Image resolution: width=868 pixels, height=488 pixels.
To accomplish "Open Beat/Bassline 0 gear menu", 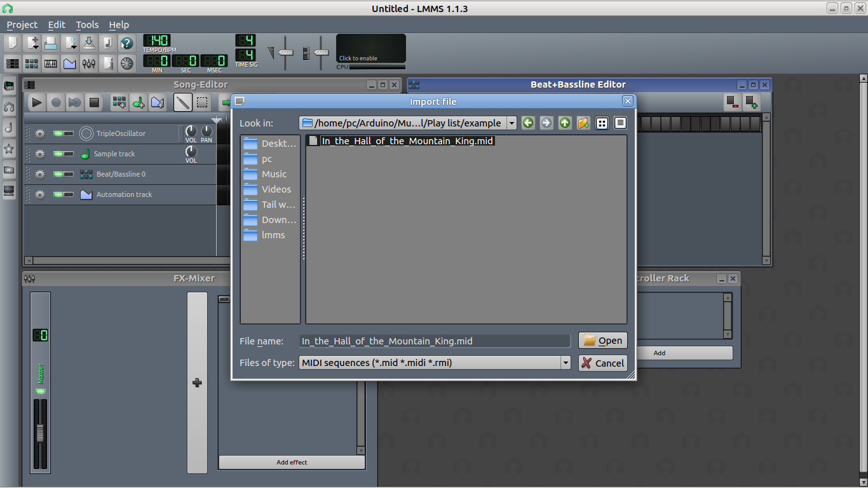I will (40, 174).
